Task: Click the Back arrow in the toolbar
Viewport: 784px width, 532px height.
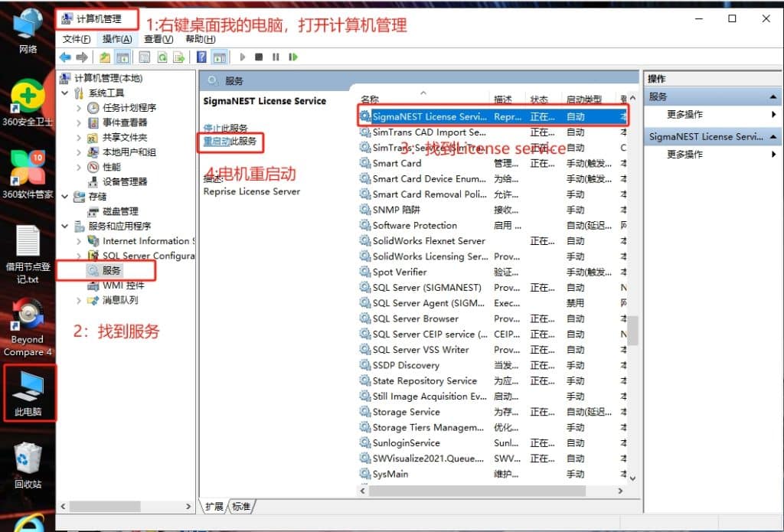Action: (x=65, y=57)
